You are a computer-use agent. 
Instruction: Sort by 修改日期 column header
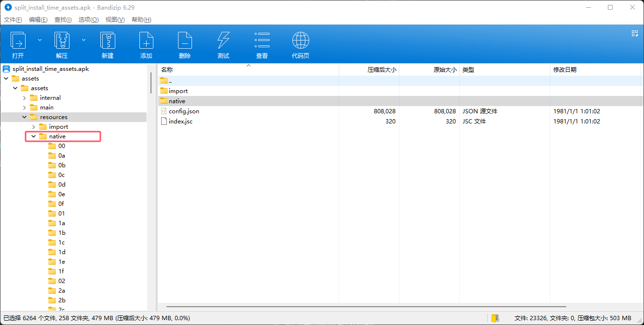click(x=595, y=70)
